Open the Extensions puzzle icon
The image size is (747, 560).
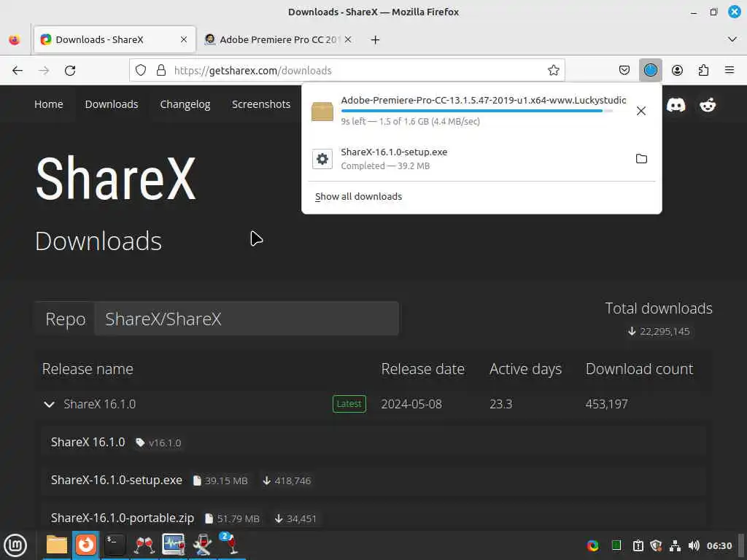[703, 71]
